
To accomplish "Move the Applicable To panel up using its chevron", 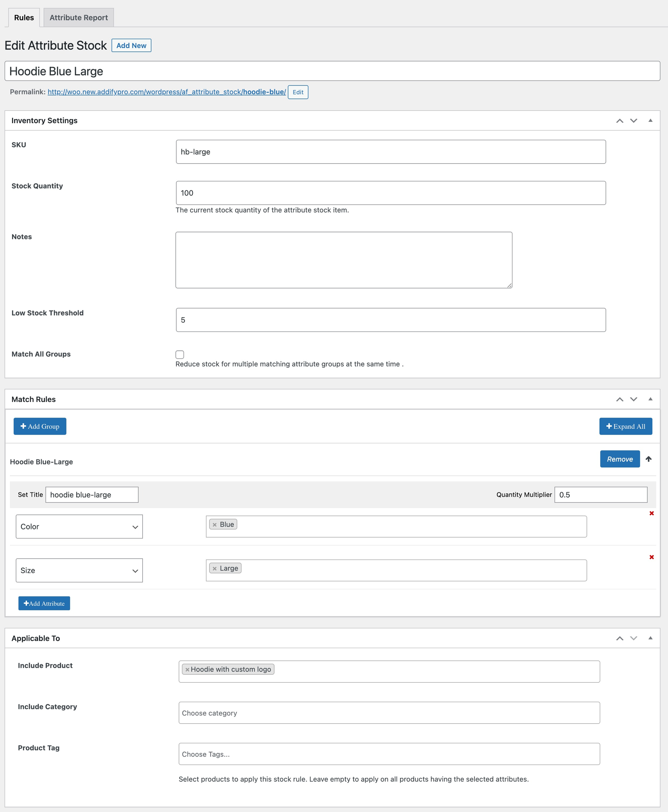I will click(620, 638).
